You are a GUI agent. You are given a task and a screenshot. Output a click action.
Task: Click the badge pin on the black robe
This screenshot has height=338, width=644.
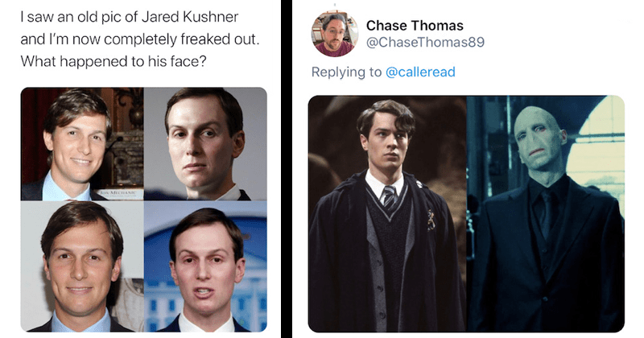431,220
